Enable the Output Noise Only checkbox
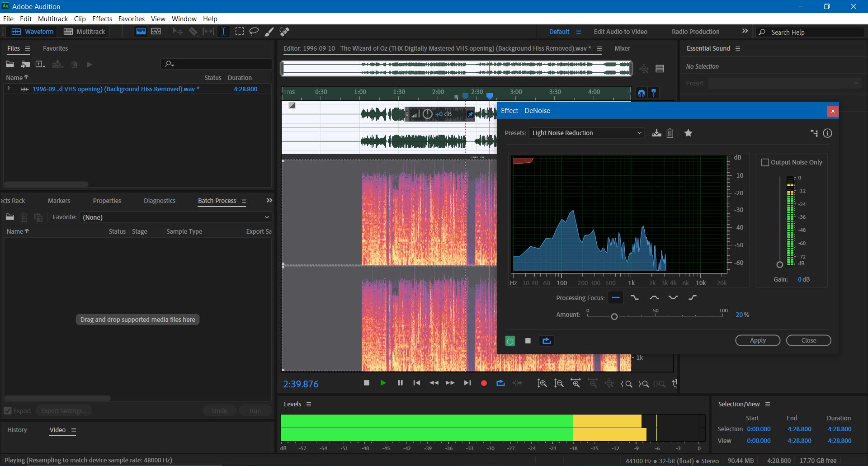 765,162
